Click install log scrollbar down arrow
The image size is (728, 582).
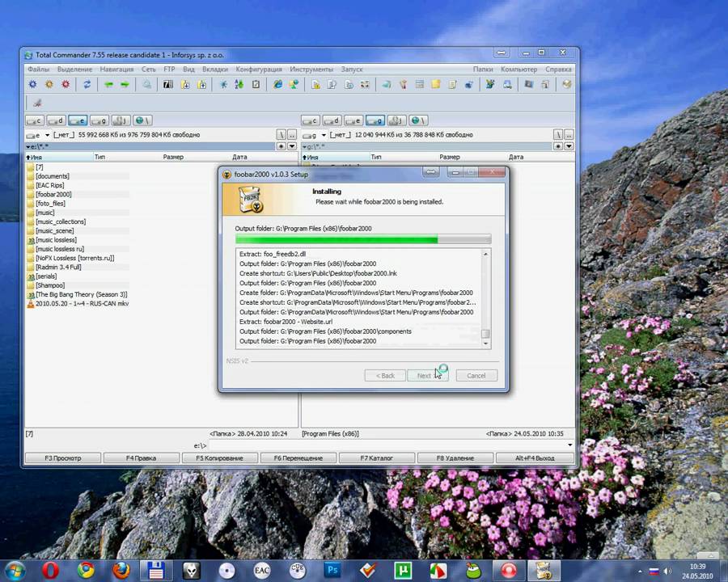coord(485,344)
